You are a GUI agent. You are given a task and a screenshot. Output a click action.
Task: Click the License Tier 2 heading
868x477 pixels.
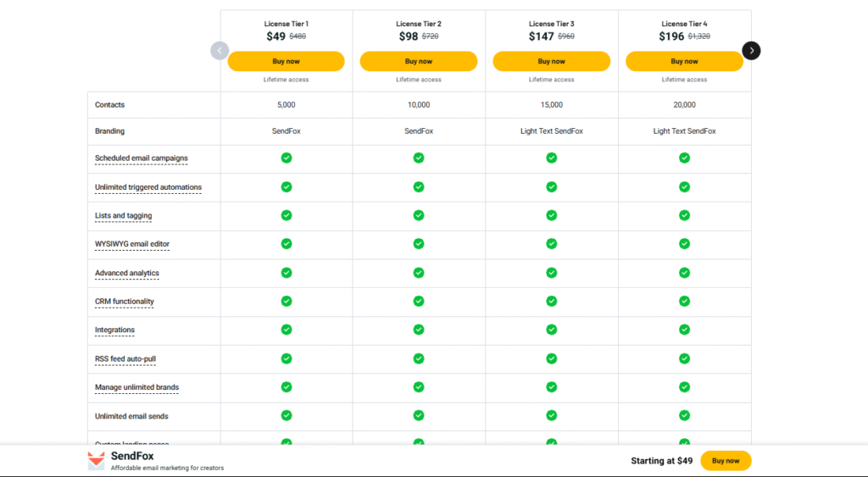point(419,24)
